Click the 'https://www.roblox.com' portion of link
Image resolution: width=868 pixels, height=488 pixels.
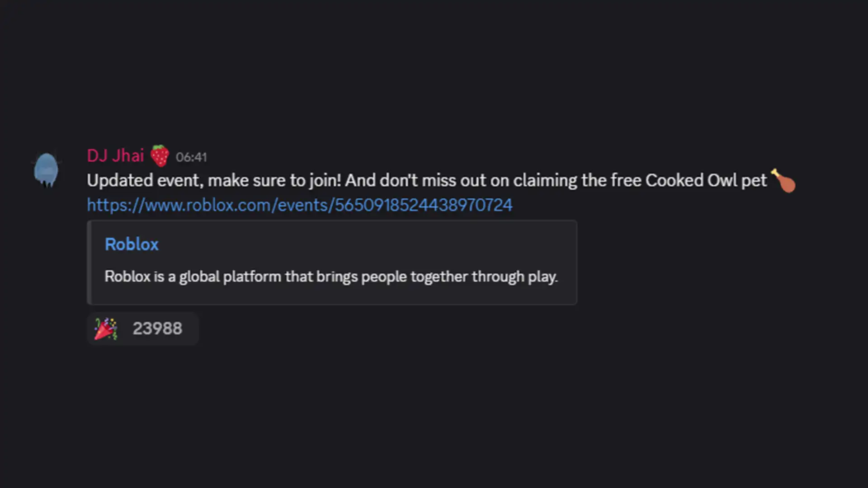click(x=179, y=205)
